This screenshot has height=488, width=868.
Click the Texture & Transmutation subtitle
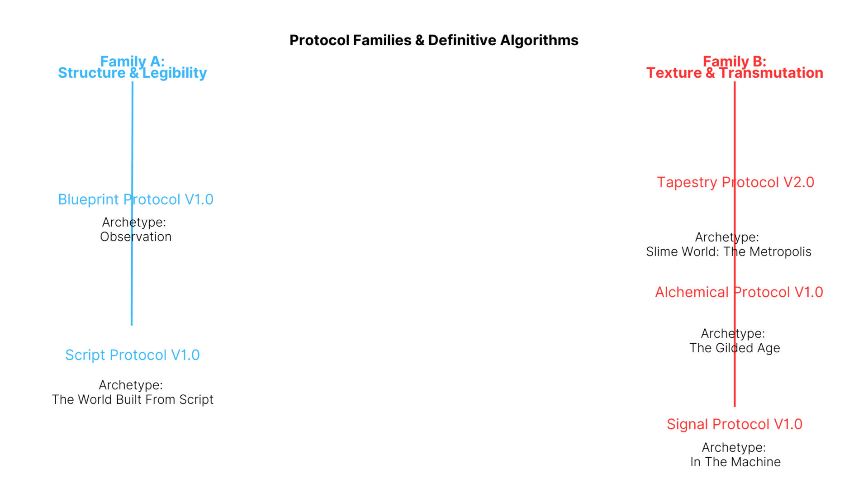[734, 73]
